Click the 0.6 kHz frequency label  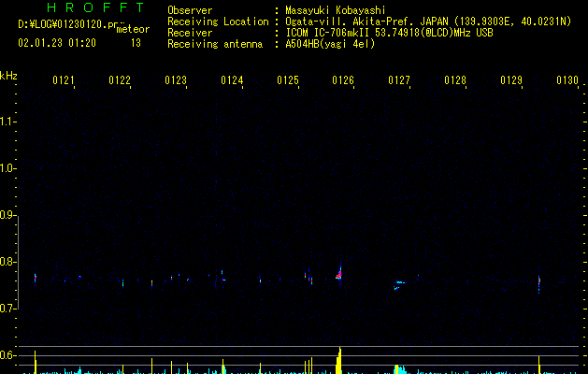click(7, 355)
